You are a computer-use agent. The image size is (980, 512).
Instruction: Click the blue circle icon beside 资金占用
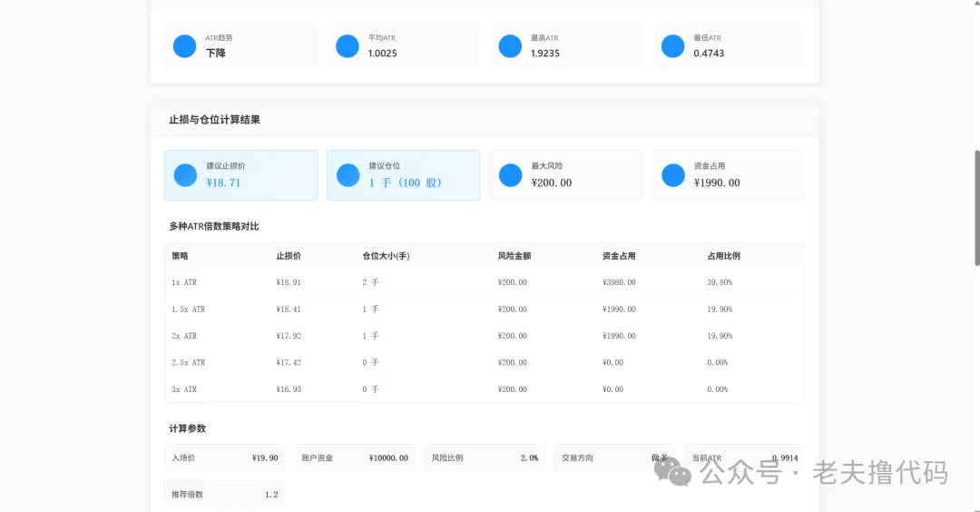[x=673, y=175]
